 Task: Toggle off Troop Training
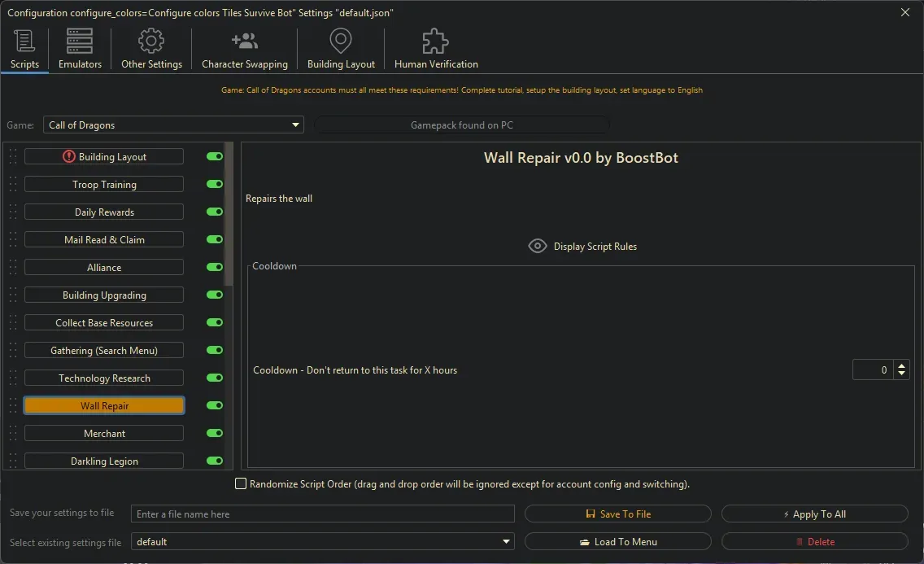click(214, 184)
